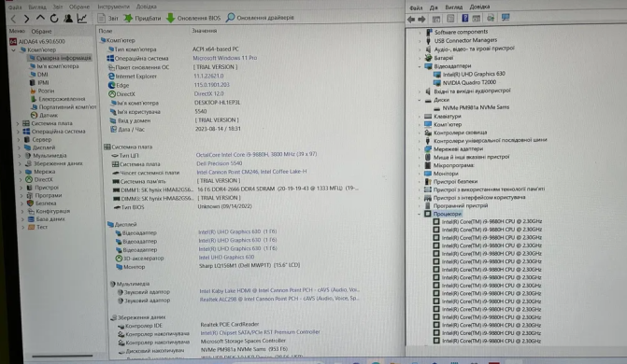Open Intel Cannon Point CM246 chipset link
This screenshot has height=364, width=627.
[x=251, y=172]
